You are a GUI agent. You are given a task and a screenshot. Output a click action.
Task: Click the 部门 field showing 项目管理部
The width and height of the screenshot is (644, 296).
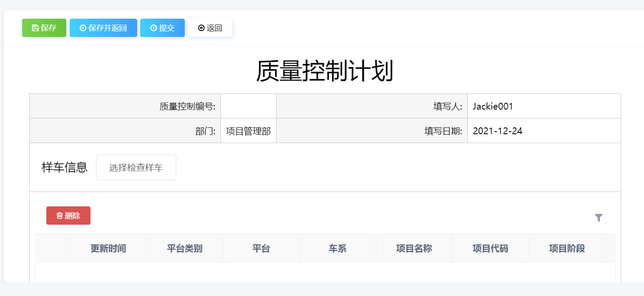[x=249, y=130]
